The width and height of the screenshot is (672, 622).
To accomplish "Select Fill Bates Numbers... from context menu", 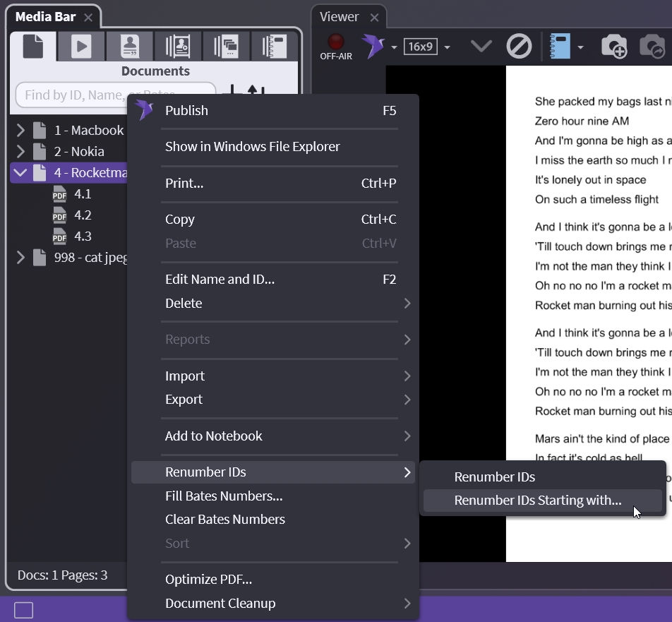I will [x=224, y=496].
